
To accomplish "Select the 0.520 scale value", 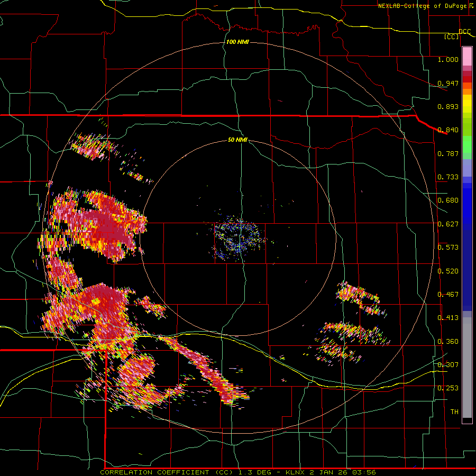I will [448, 271].
